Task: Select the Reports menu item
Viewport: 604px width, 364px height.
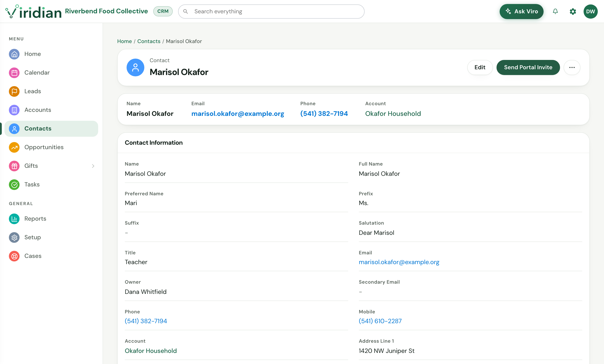Action: [51, 218]
